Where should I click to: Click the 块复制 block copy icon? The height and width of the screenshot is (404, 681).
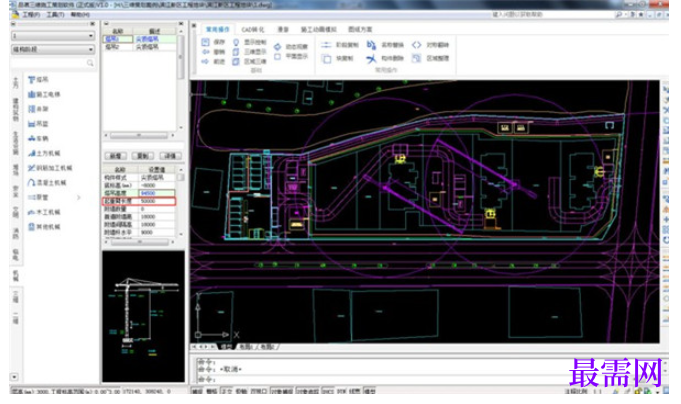tap(327, 58)
